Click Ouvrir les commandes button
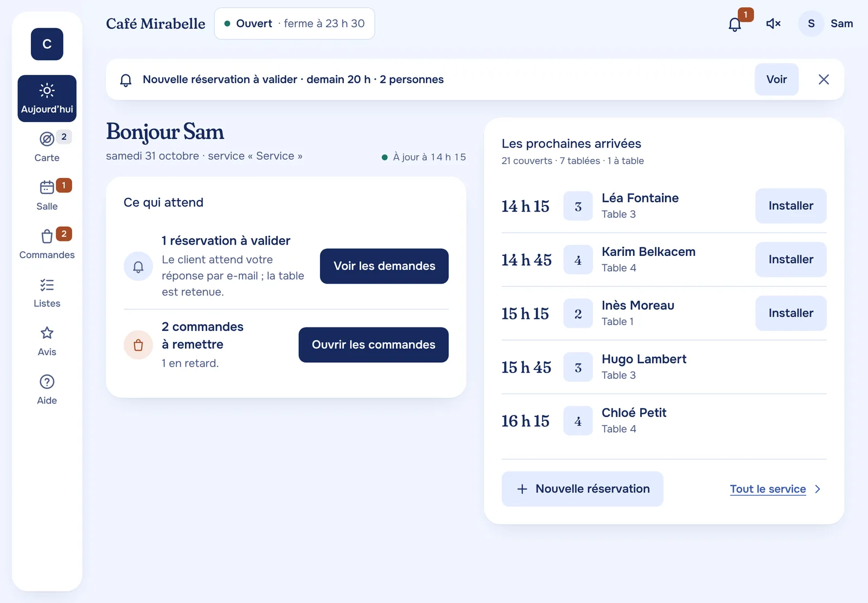The height and width of the screenshot is (603, 868). 373,345
